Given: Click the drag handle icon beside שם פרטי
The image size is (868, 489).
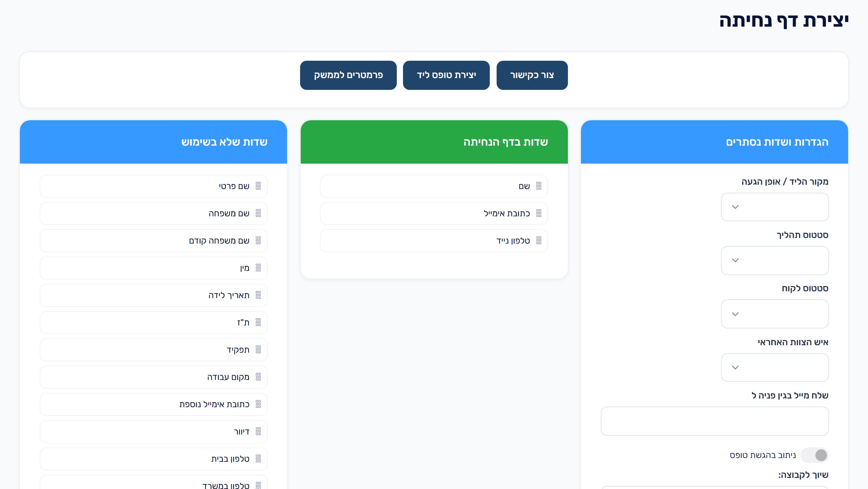Looking at the screenshot, I should [258, 186].
